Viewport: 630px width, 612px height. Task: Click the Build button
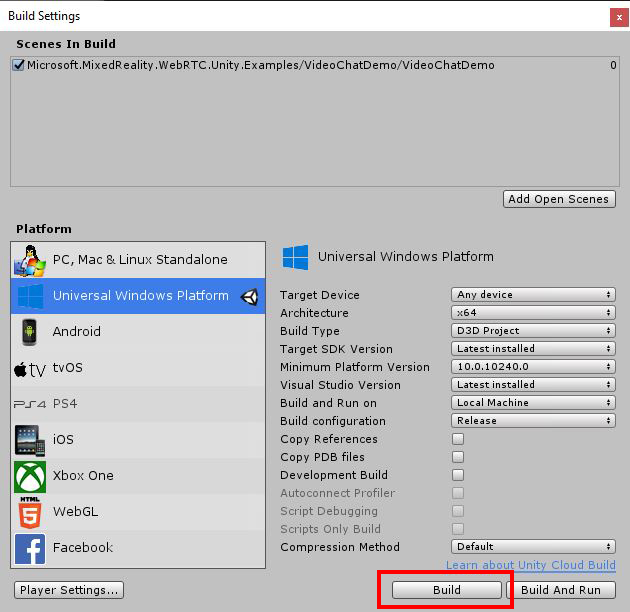coord(447,590)
